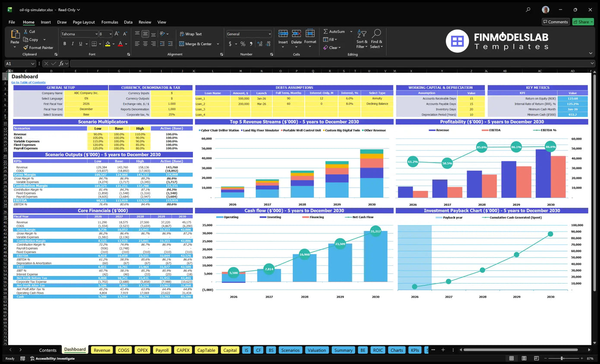Follow the Go to Table of Contents link
Image resolution: width=600 pixels, height=364 pixels.
pyautogui.click(x=28, y=82)
